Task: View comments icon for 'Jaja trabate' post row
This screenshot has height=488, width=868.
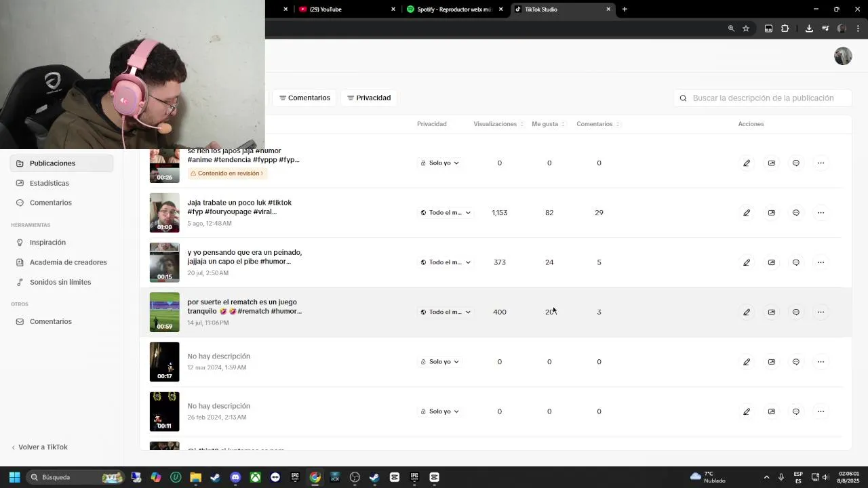Action: [x=796, y=213]
